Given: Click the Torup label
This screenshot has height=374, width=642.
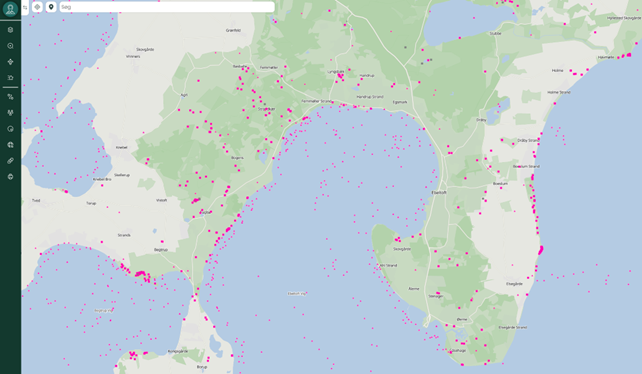Looking at the screenshot, I should (91, 203).
